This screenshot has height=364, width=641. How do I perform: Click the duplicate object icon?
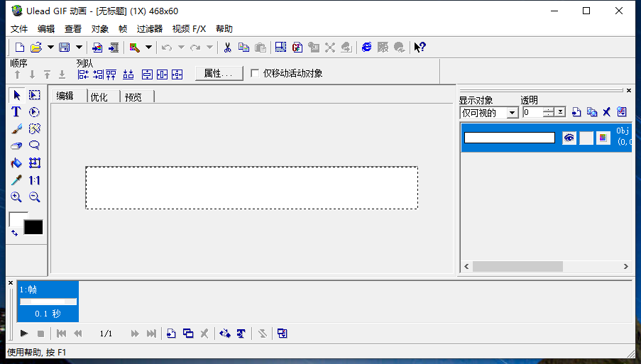pyautogui.click(x=592, y=112)
